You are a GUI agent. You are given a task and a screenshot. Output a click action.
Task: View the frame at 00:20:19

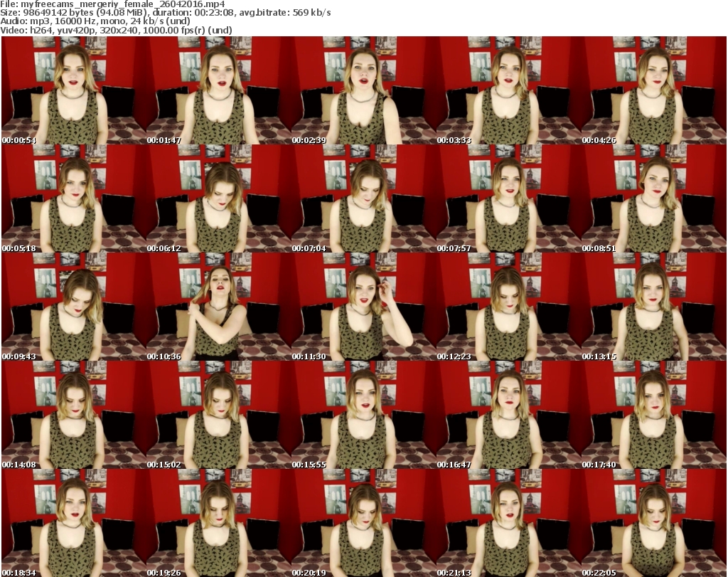coord(363,523)
